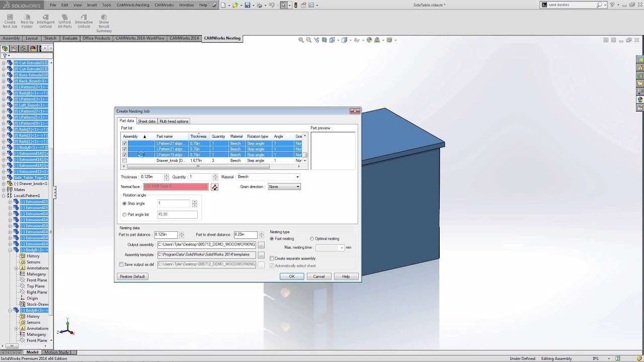Click the Zoom to Fit icon
The height and width of the screenshot is (362, 644).
point(301,40)
